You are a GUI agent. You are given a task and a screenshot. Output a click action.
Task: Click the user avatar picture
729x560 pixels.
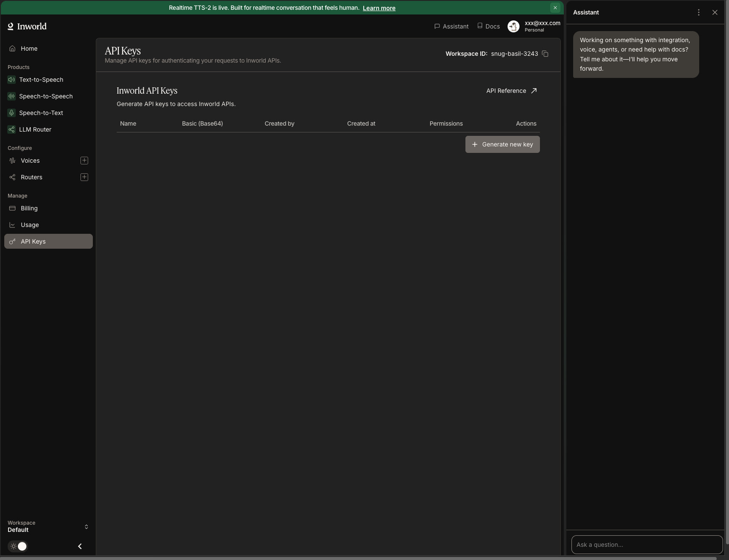coord(514,26)
